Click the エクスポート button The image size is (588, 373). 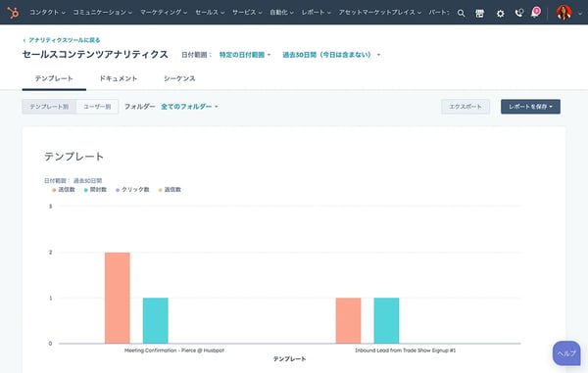pos(465,107)
